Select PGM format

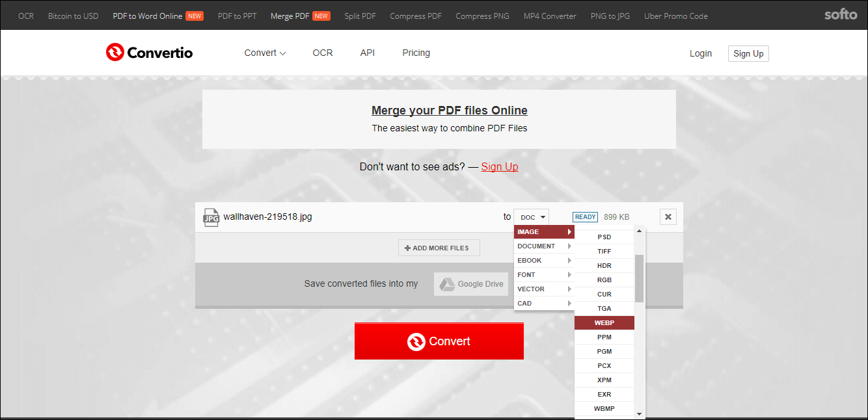coord(604,352)
